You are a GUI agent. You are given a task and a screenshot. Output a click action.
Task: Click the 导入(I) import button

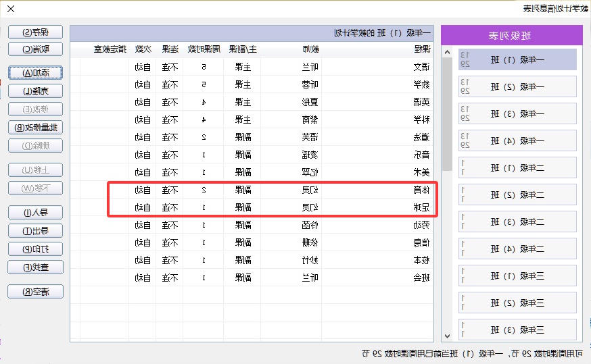tap(35, 213)
